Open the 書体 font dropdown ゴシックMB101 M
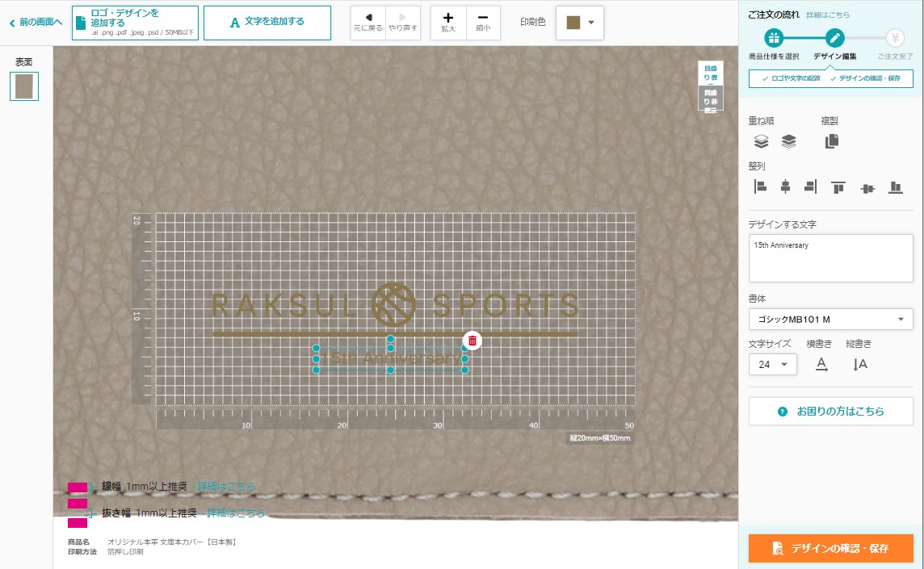Viewport: 924px width, 569px height. pyautogui.click(x=831, y=320)
